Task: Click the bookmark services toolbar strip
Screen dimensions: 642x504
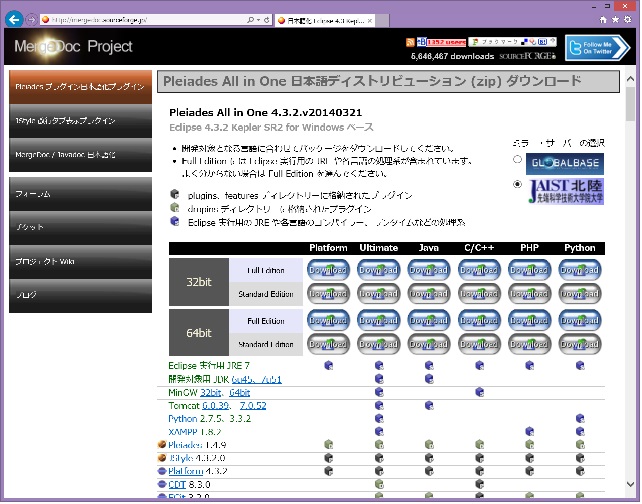Action: (x=513, y=42)
